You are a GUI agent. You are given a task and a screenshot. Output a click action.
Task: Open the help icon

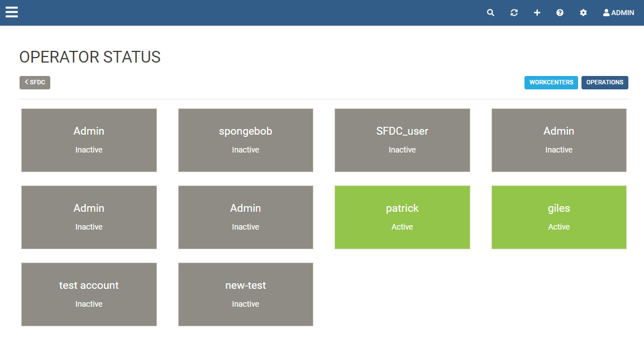(x=560, y=12)
